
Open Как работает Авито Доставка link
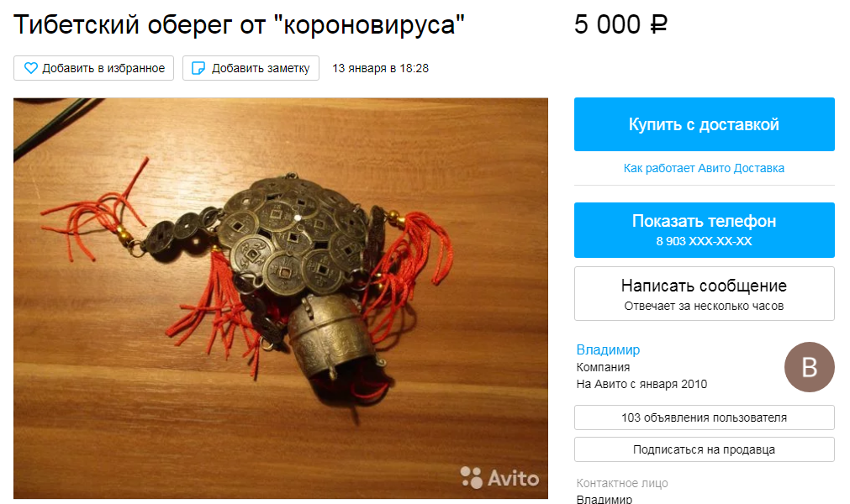704,168
